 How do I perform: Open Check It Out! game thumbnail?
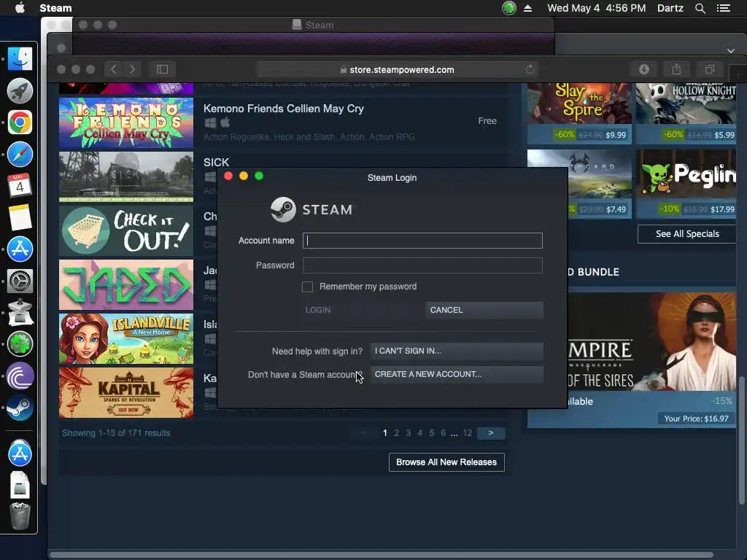126,230
